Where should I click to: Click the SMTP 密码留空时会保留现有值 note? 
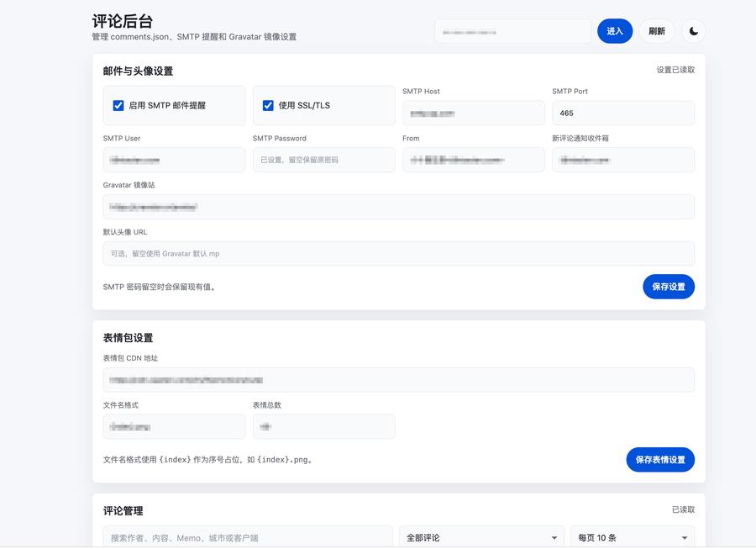[160, 287]
